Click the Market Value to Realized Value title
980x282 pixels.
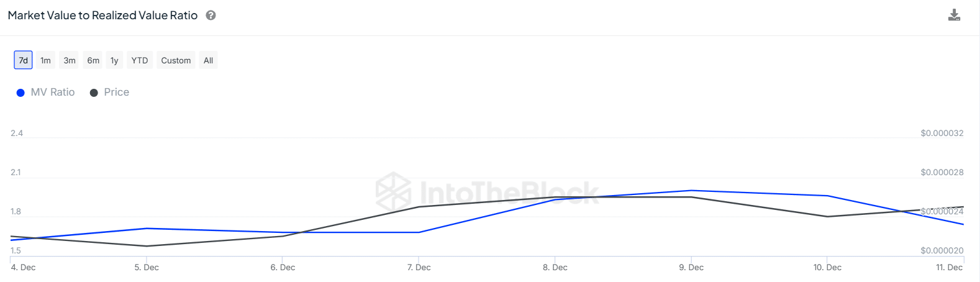pyautogui.click(x=102, y=16)
